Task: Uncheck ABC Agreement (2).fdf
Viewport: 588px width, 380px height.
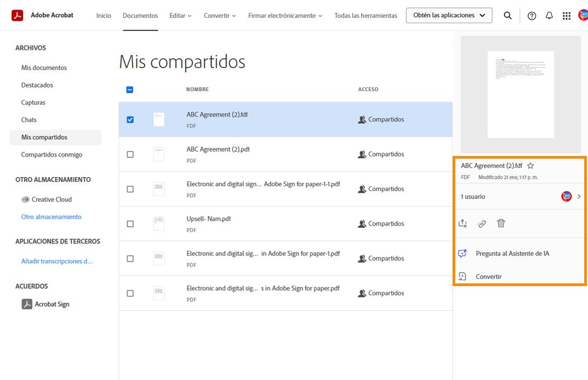Action: point(129,119)
